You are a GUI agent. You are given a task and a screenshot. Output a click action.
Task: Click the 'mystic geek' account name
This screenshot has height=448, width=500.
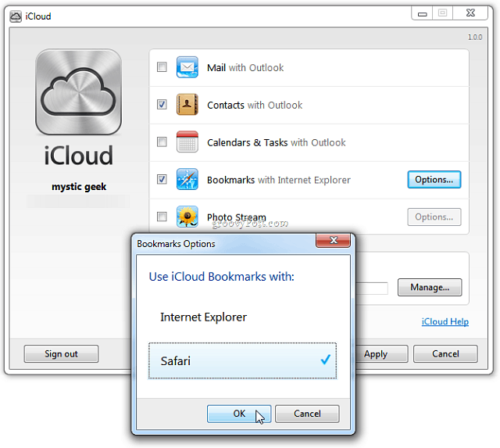[x=79, y=187]
